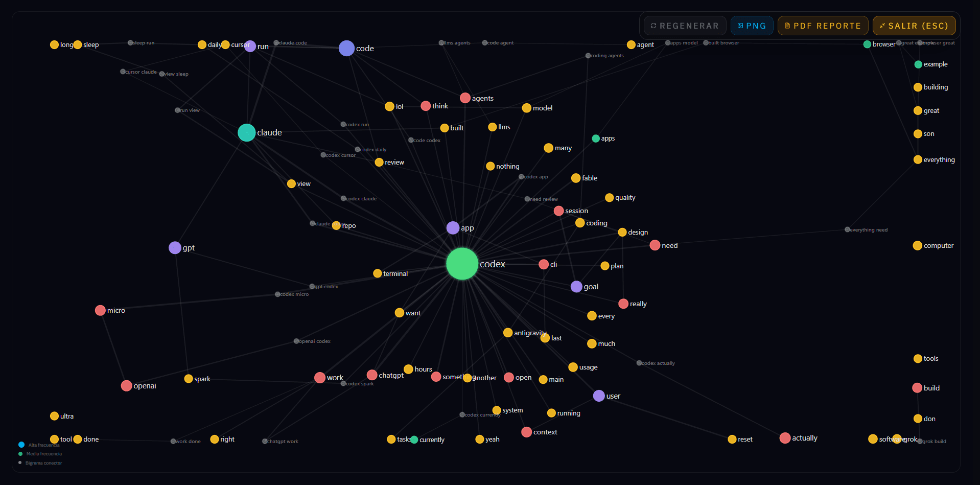Click the REGENERAR button
The height and width of the screenshot is (485, 980).
click(x=685, y=26)
